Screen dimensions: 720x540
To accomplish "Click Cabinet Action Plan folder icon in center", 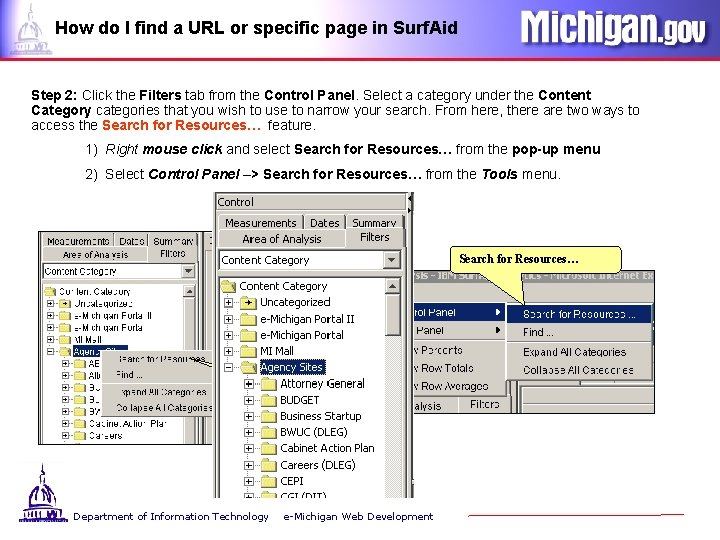I will 269,448.
